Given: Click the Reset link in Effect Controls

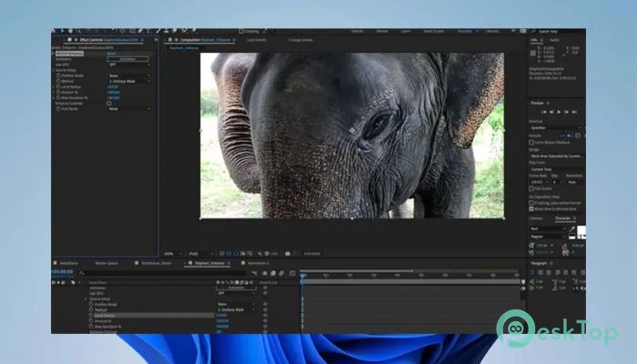Looking at the screenshot, I should [x=111, y=54].
